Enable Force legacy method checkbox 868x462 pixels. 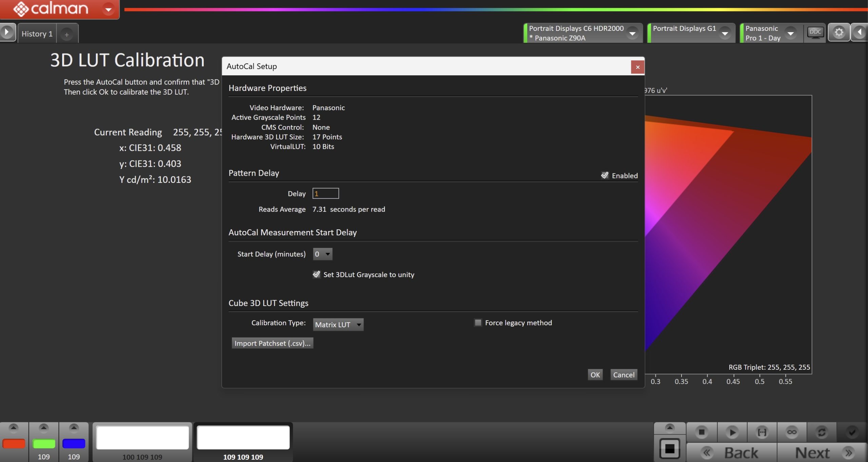(x=478, y=323)
